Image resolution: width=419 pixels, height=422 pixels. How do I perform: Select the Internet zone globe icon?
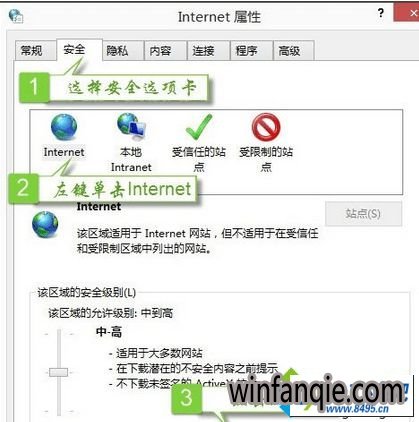[64, 127]
